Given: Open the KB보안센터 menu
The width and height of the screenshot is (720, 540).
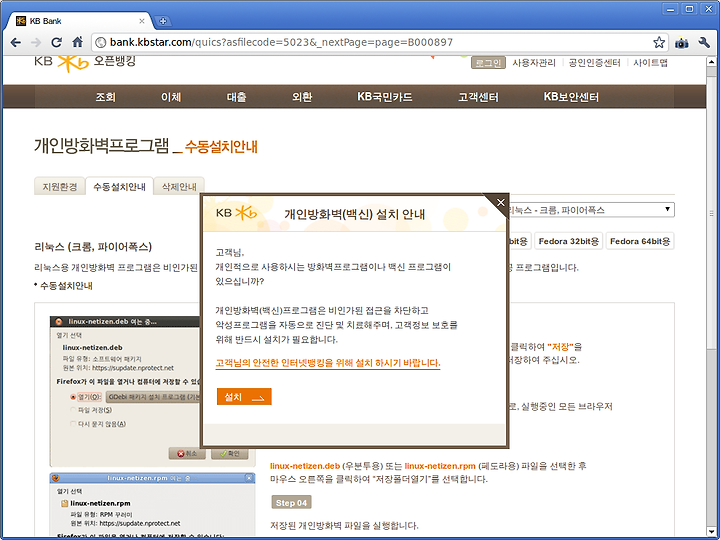Looking at the screenshot, I should tap(571, 97).
